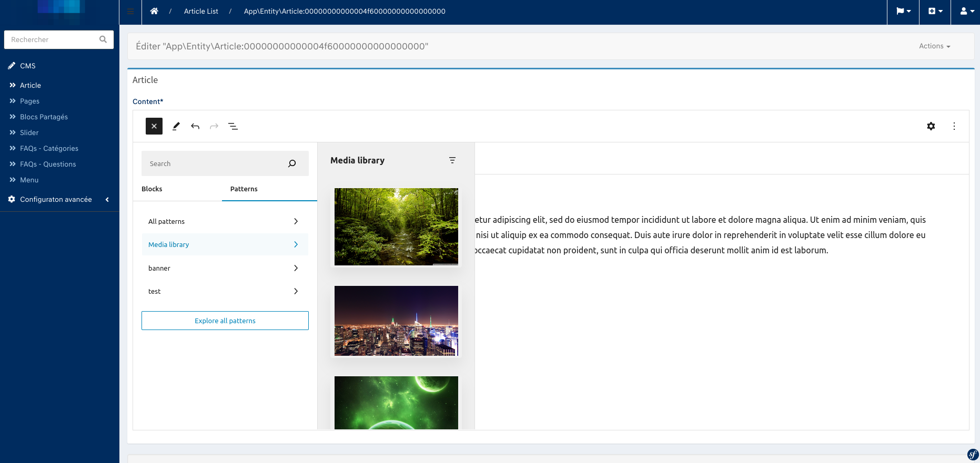Click Explore all patterns button
This screenshot has height=463, width=980.
tap(225, 321)
